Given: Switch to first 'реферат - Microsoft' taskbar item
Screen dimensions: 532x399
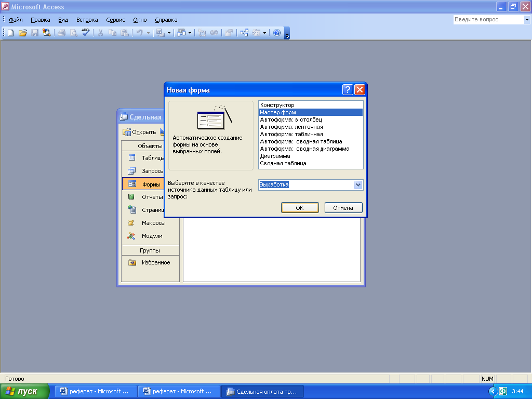Looking at the screenshot, I should click(96, 392).
